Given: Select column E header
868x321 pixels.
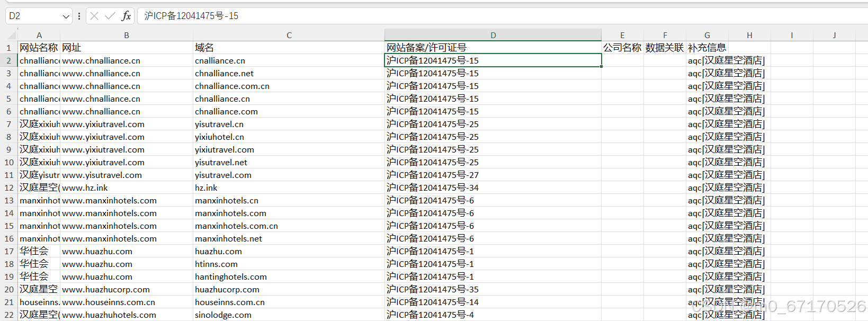Looking at the screenshot, I should click(x=622, y=35).
